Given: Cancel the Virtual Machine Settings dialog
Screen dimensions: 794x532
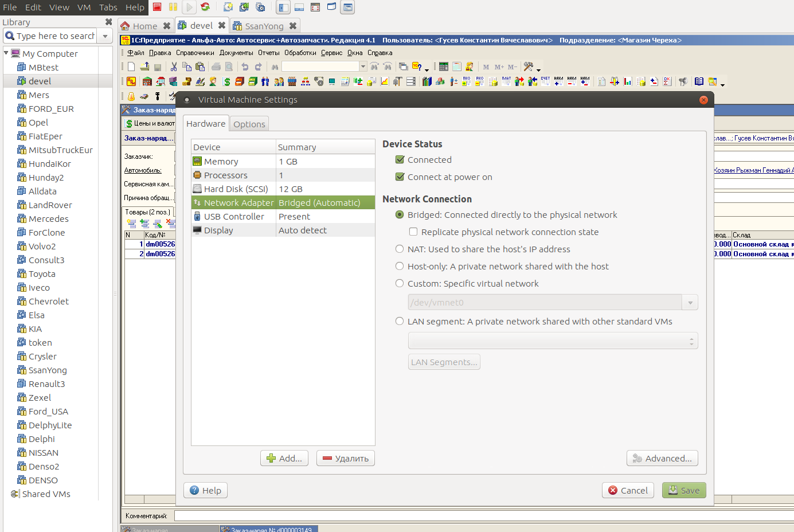Looking at the screenshot, I should pyautogui.click(x=628, y=490).
